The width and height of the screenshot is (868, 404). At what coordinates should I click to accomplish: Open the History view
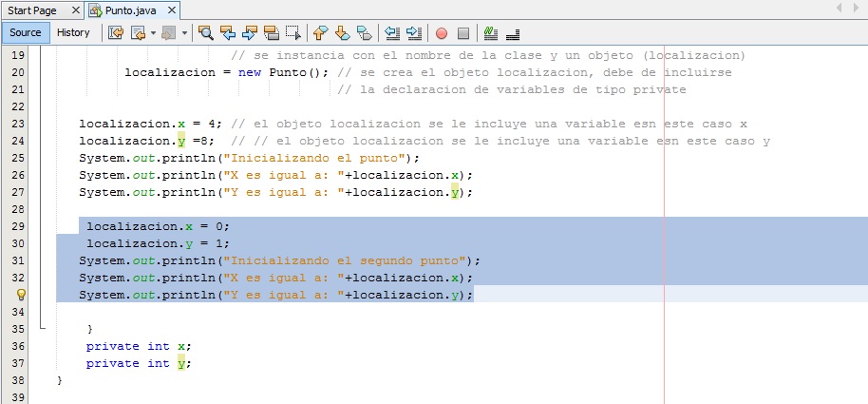73,32
